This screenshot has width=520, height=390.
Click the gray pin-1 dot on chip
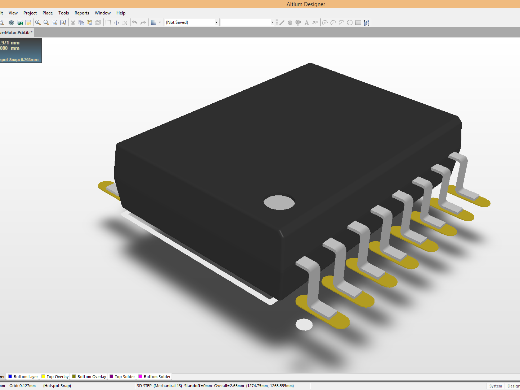pos(279,202)
